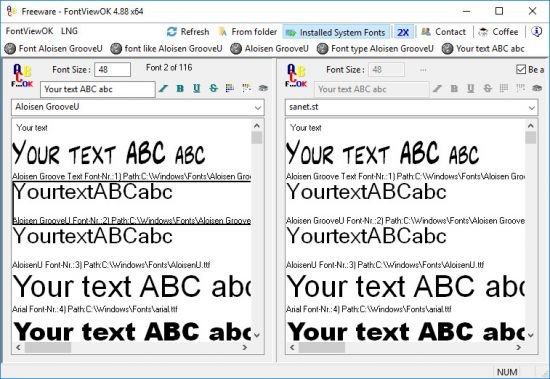The width and height of the screenshot is (550, 379).
Task: Expand the Aloisen GrooveU font dropdown
Action: [x=258, y=107]
